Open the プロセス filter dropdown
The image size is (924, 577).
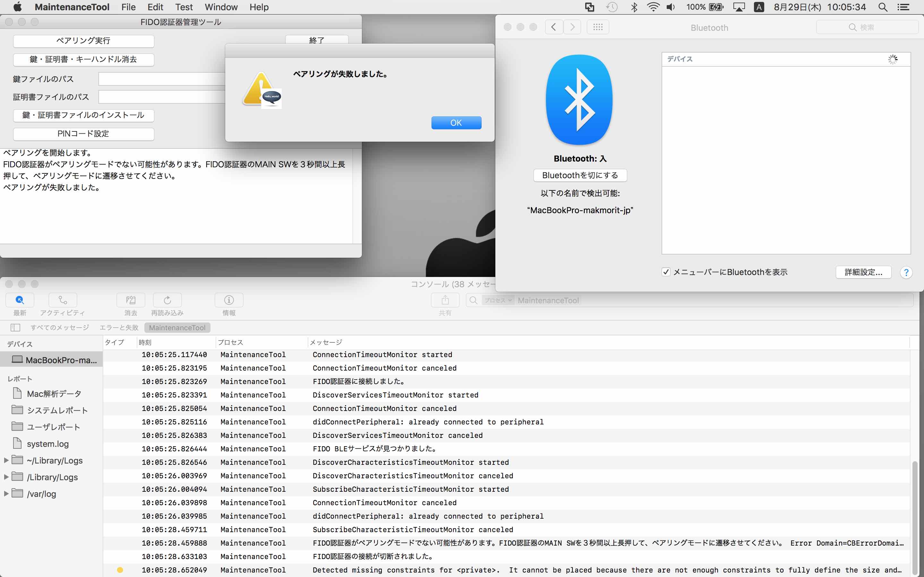(x=498, y=300)
